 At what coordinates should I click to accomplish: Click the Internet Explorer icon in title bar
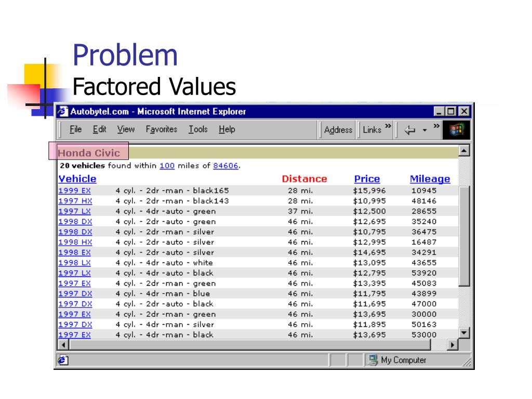[x=63, y=111]
